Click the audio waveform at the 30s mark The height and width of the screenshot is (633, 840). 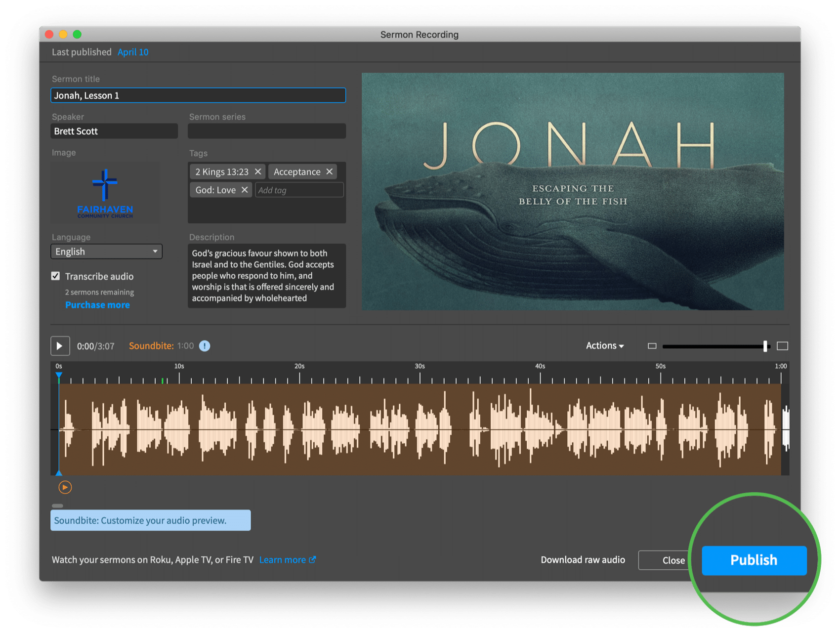pos(420,430)
